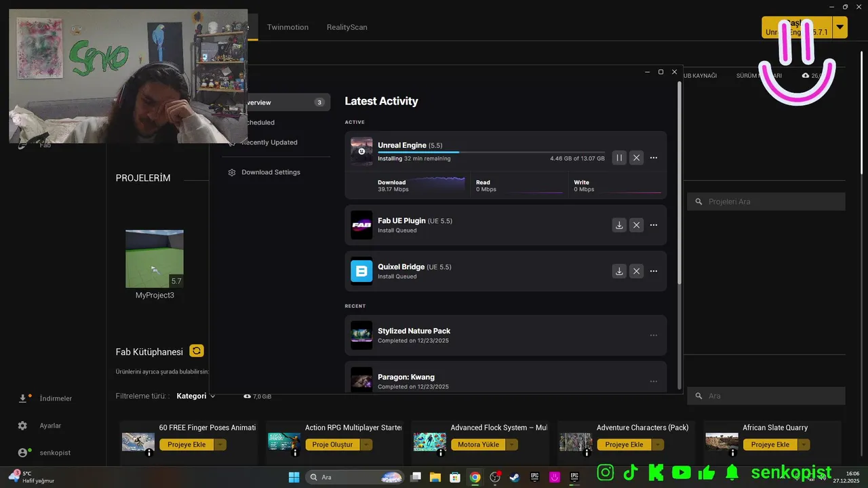Open more options for Unreal Engine download
This screenshot has height=488, width=868.
click(x=654, y=158)
